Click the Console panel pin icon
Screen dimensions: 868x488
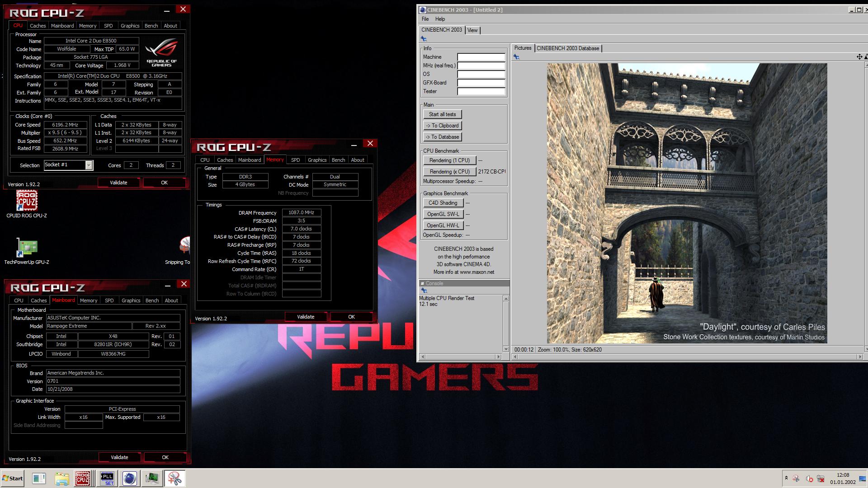point(424,291)
